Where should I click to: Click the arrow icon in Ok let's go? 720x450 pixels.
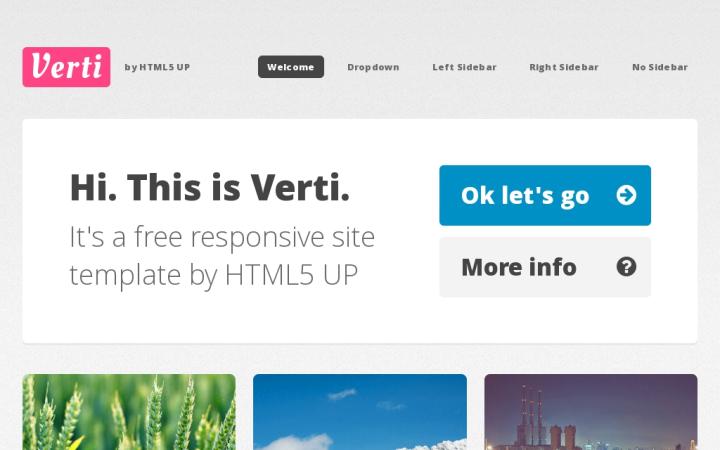point(626,195)
